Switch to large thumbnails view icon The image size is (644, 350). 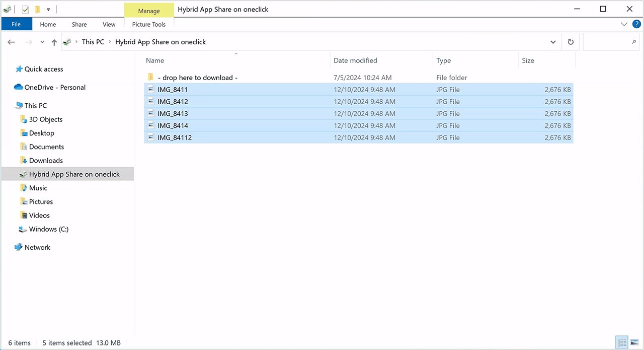[634, 342]
